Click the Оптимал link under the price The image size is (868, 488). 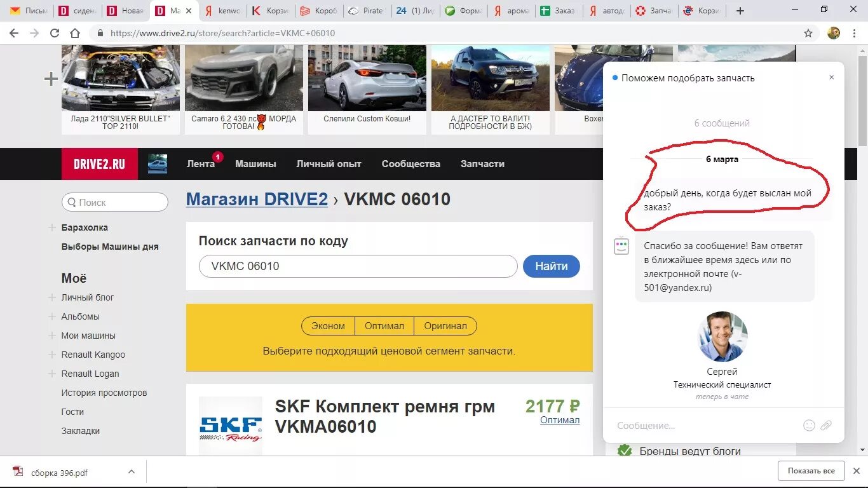(x=560, y=420)
